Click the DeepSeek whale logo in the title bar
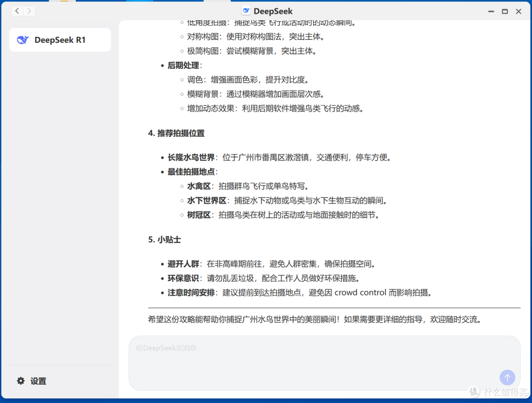Viewport: 532px width, 403px height. [246, 11]
